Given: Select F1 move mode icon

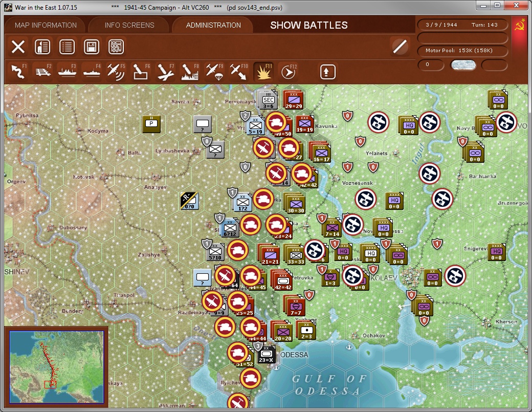Looking at the screenshot, I should (x=18, y=72).
